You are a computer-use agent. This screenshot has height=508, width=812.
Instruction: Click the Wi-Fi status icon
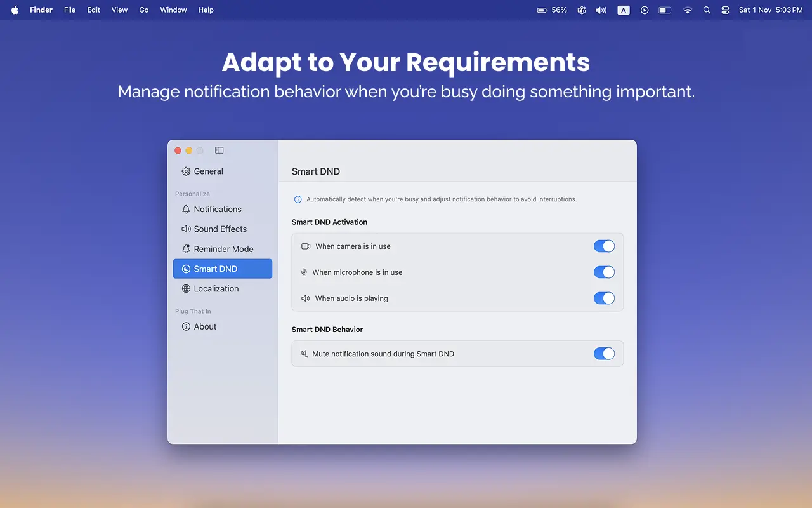point(688,10)
